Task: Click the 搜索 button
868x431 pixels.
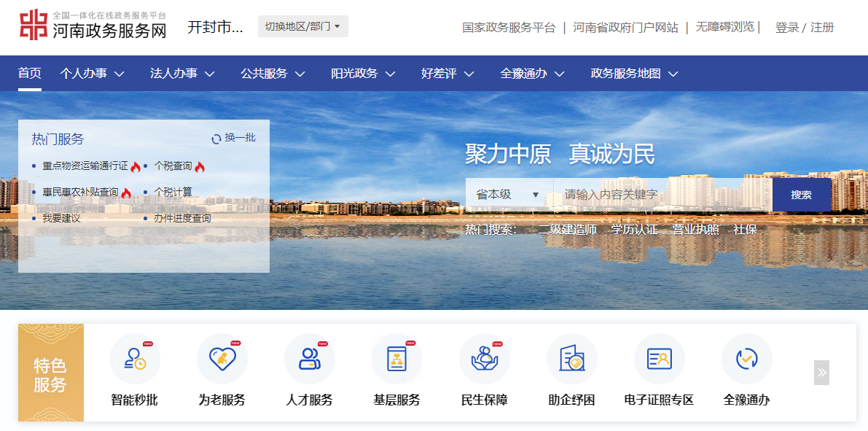Action: pyautogui.click(x=801, y=195)
